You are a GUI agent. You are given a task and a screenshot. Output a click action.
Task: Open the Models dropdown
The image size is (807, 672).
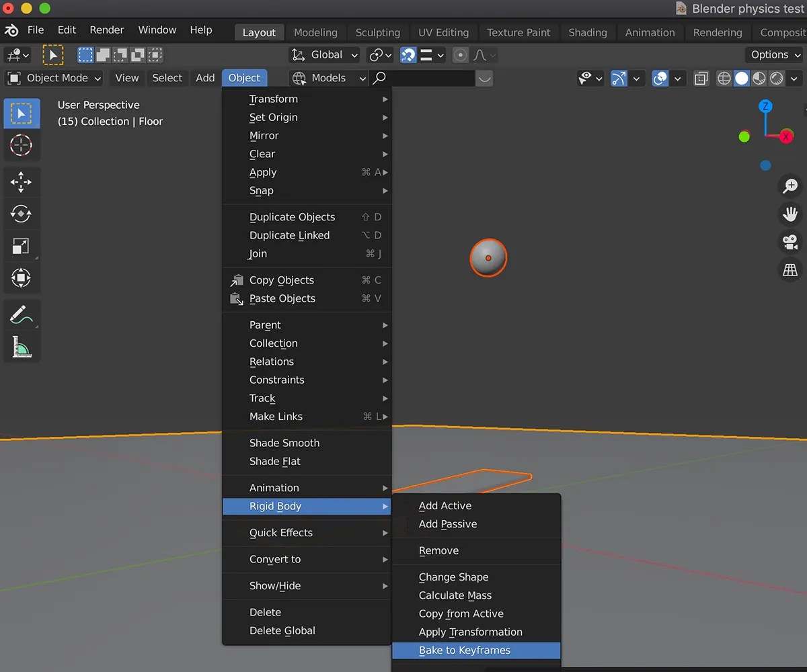329,79
